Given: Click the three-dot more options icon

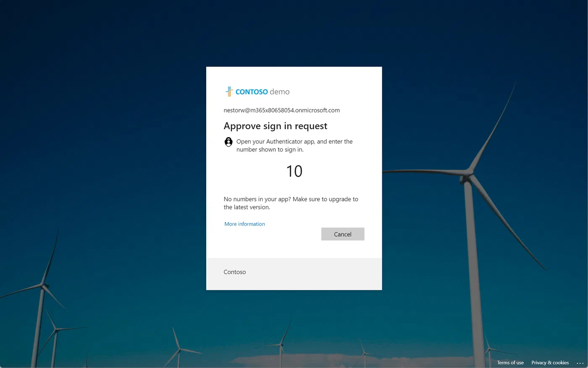Looking at the screenshot, I should (x=580, y=363).
